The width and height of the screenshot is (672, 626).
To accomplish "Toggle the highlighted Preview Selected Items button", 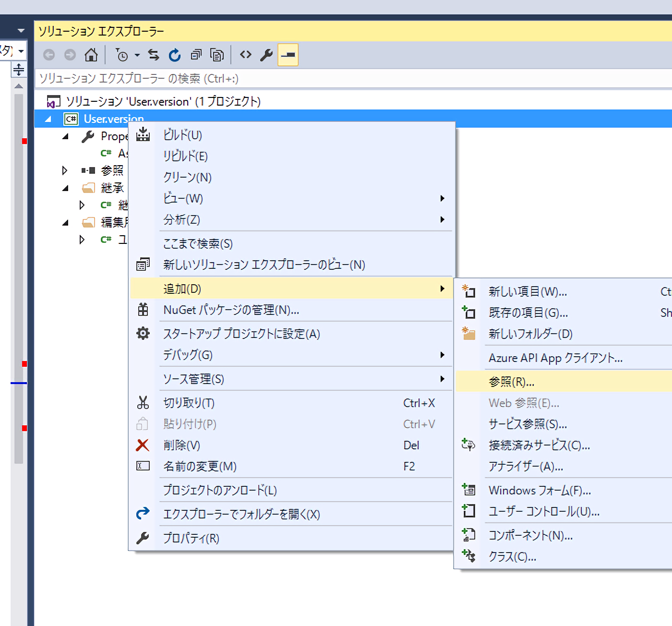I will [288, 55].
